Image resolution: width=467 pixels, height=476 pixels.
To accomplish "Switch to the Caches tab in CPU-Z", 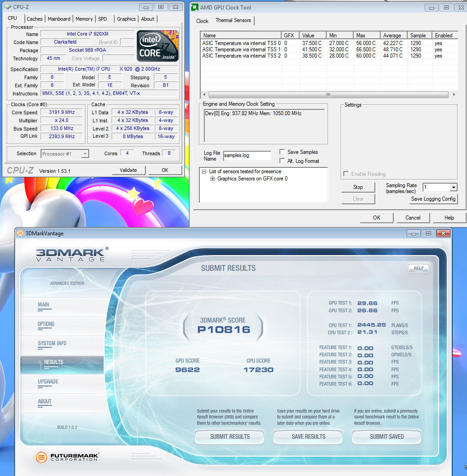I will 35,19.
